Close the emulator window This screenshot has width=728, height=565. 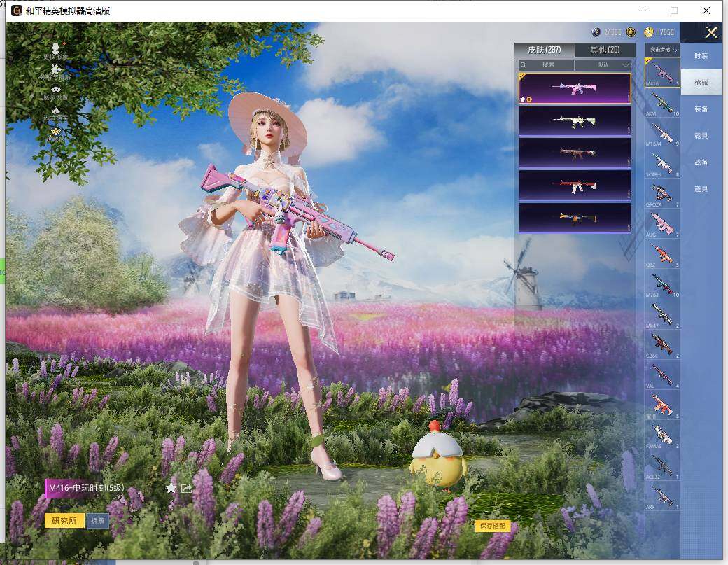tap(706, 11)
